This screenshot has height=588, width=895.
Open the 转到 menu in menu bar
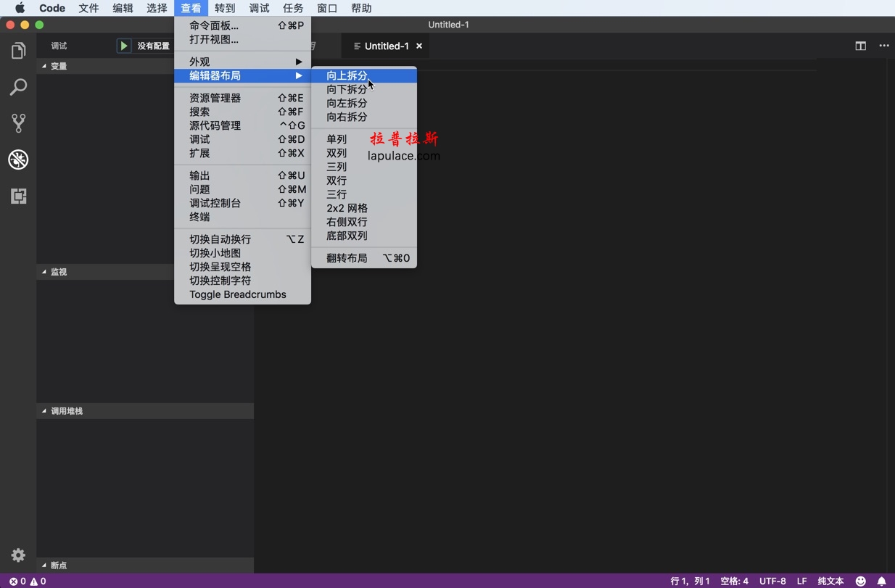coord(225,8)
